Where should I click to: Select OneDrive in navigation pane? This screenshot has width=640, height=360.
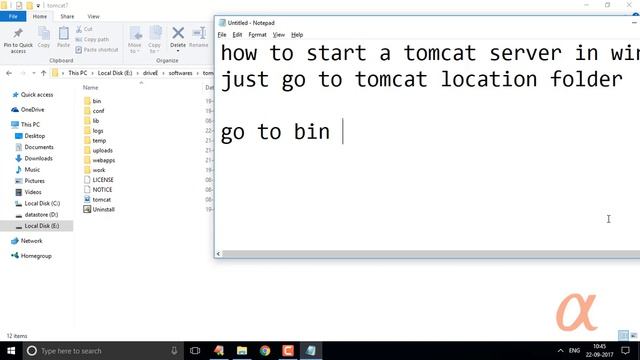pos(32,110)
